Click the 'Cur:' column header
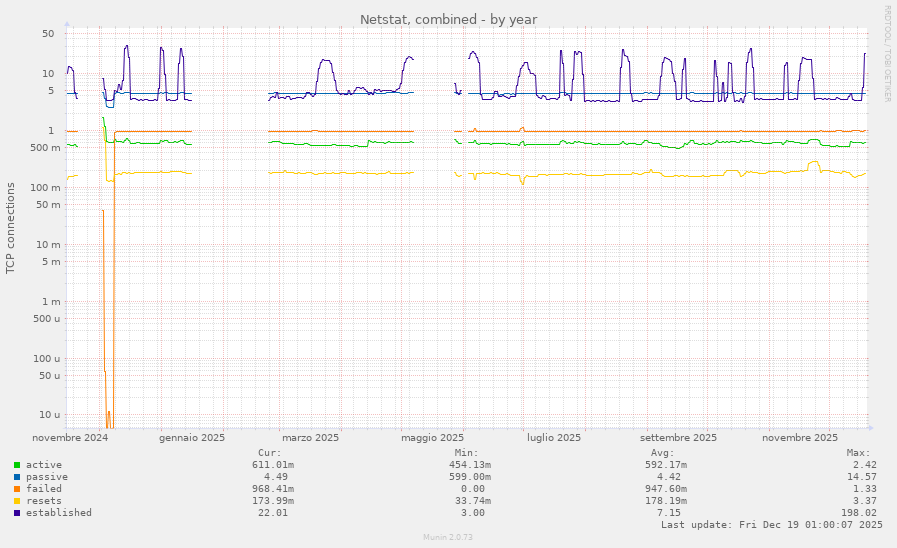Image resolution: width=897 pixels, height=548 pixels. point(269,453)
